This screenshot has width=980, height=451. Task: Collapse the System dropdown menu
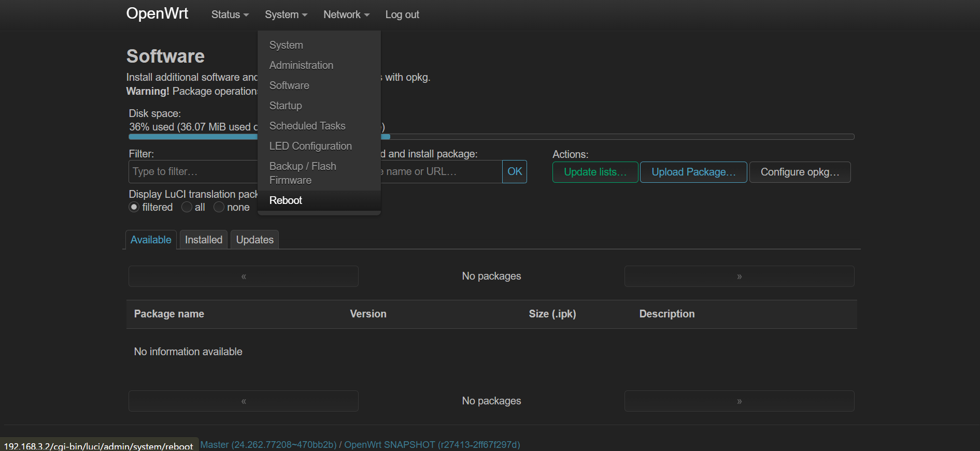(286, 14)
